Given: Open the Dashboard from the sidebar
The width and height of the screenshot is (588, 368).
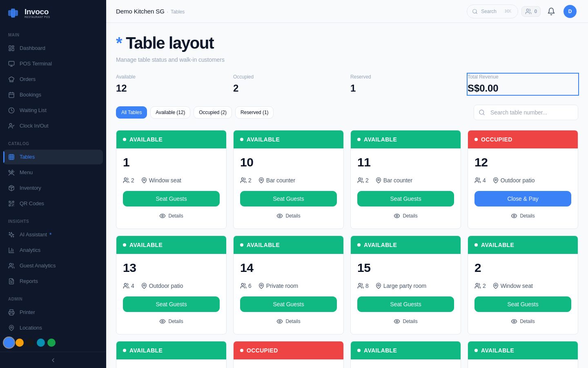Looking at the screenshot, I should tap(32, 48).
